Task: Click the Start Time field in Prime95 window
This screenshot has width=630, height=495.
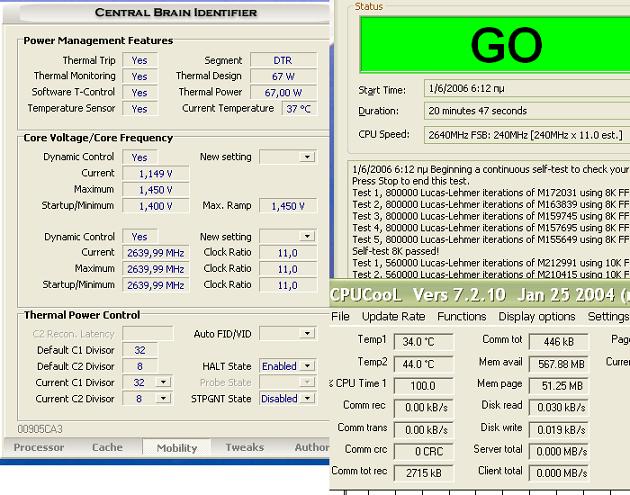Action: 527,88
